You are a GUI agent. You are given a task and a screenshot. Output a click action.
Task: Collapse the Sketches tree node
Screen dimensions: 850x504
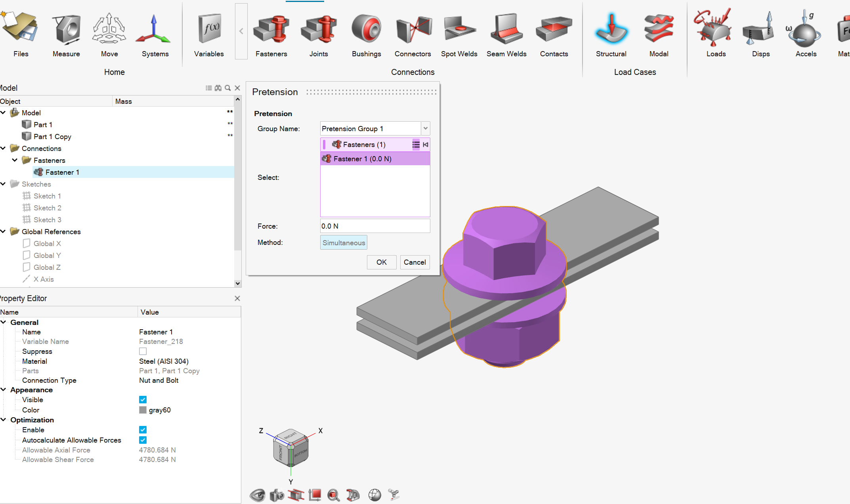pos(3,184)
